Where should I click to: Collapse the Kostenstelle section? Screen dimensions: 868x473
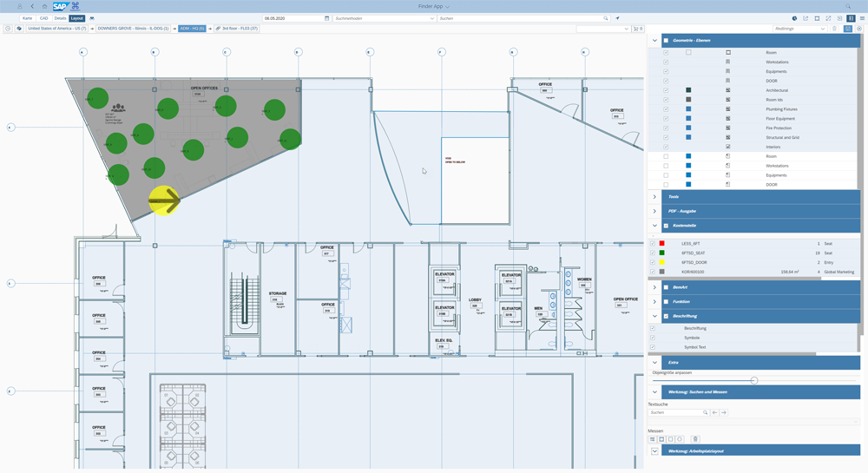coord(654,226)
